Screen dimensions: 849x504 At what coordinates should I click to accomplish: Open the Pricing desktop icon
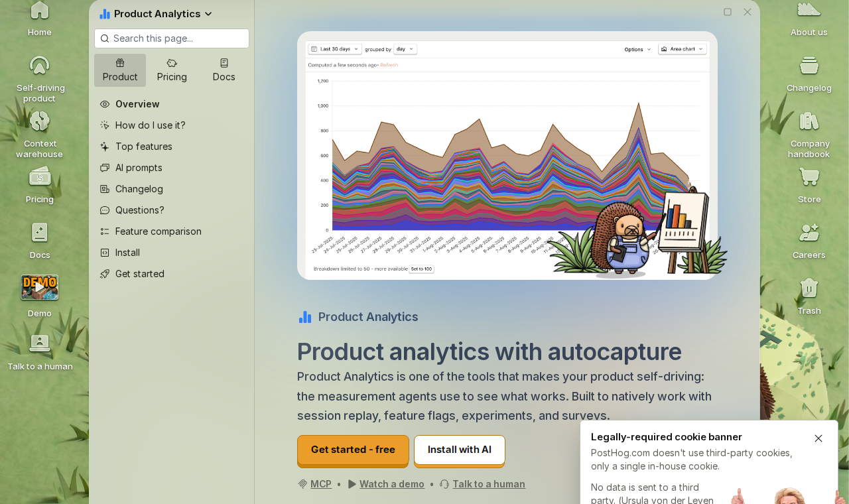pyautogui.click(x=40, y=186)
